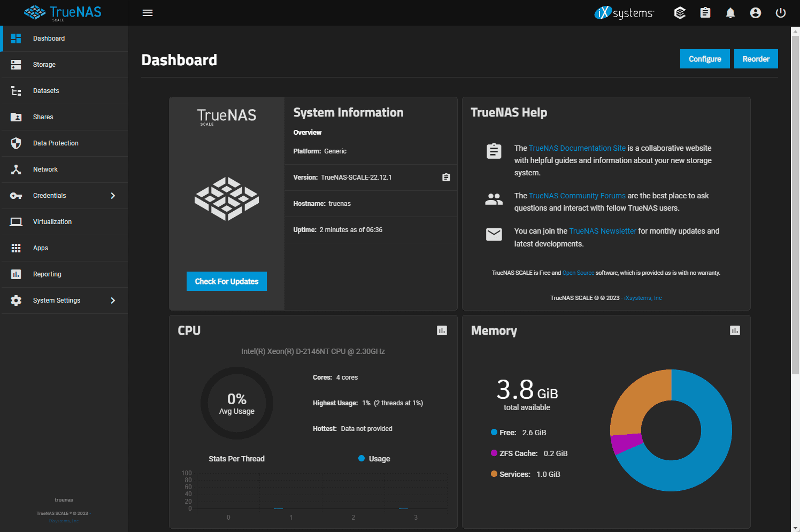Click the Network icon in sidebar

(x=16, y=169)
